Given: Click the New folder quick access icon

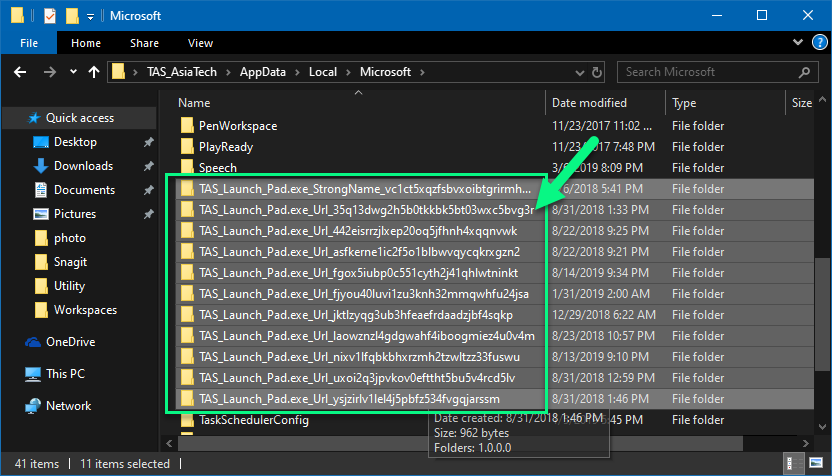Looking at the screenshot, I should [72, 16].
